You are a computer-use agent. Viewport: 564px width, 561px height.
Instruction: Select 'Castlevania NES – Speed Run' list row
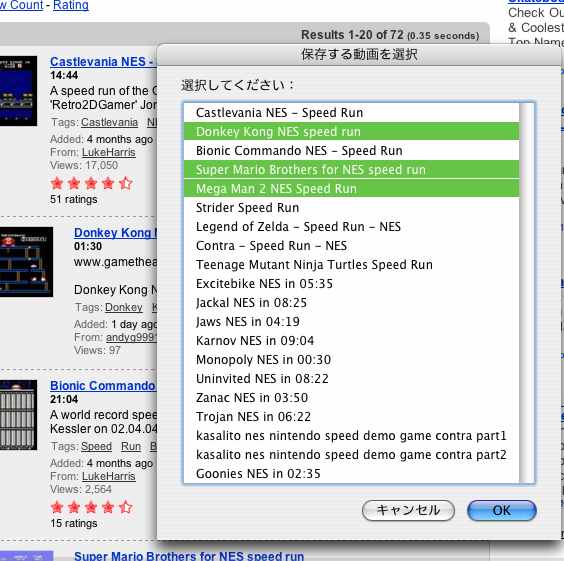pos(351,113)
